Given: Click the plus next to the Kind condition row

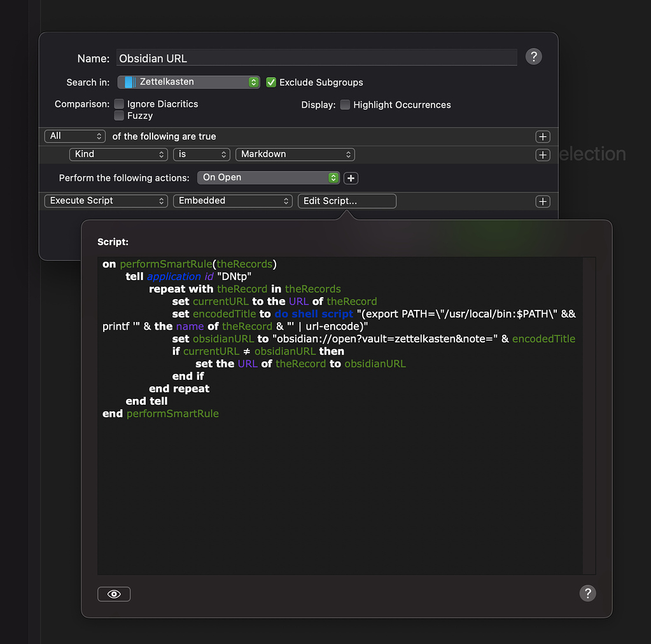Looking at the screenshot, I should [542, 155].
